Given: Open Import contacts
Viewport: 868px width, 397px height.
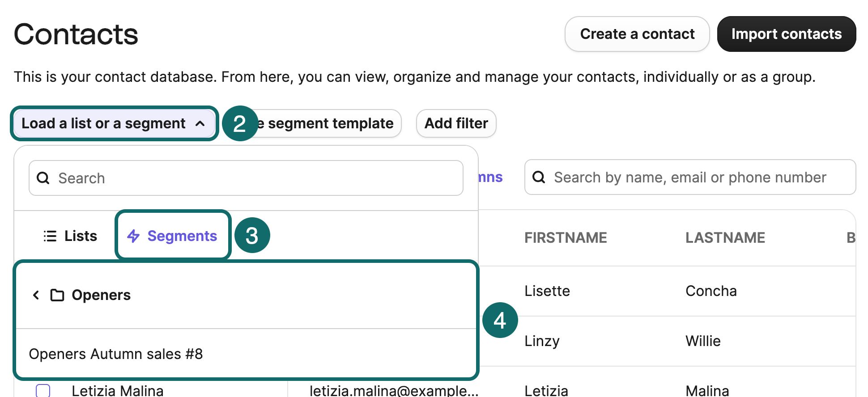Looking at the screenshot, I should point(787,34).
